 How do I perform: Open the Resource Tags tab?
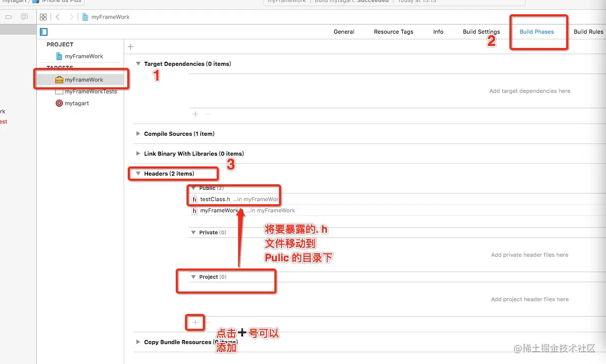click(393, 32)
